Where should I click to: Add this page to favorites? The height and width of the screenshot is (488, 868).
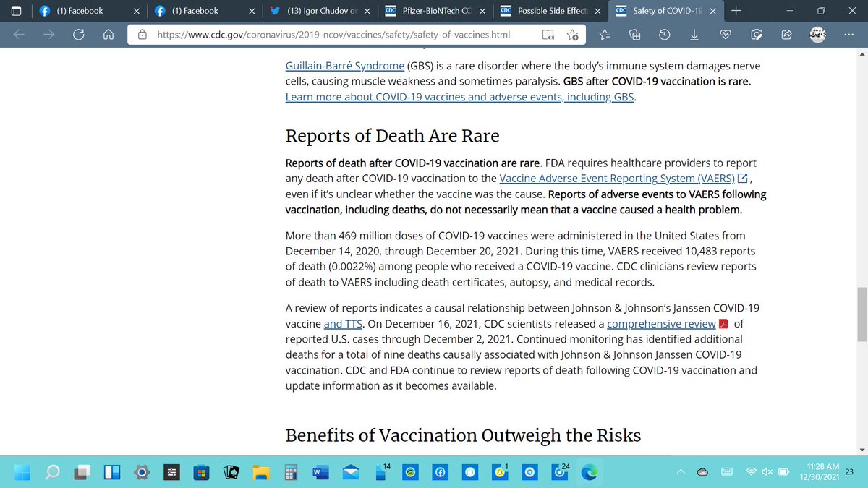573,35
